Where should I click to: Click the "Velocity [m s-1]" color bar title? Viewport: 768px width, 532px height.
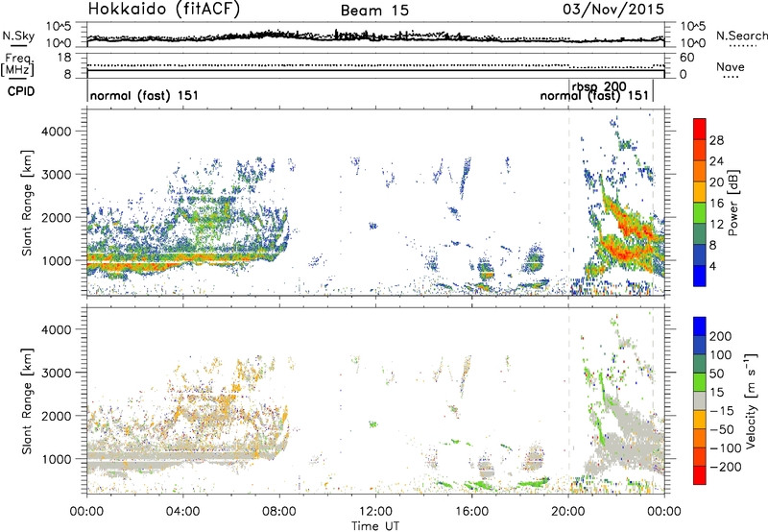[751, 400]
